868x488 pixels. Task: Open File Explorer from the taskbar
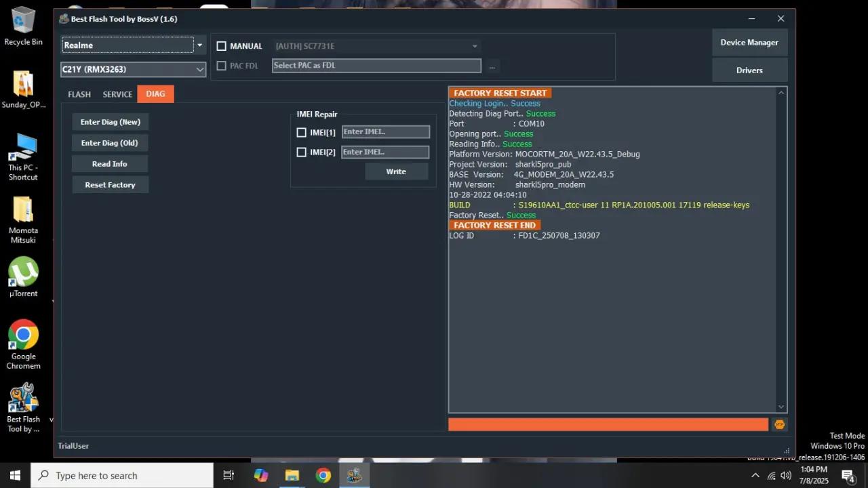[x=292, y=475]
